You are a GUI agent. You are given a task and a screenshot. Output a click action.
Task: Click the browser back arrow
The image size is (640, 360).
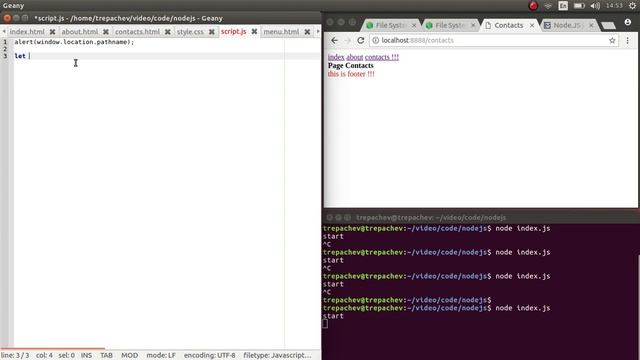[334, 40]
